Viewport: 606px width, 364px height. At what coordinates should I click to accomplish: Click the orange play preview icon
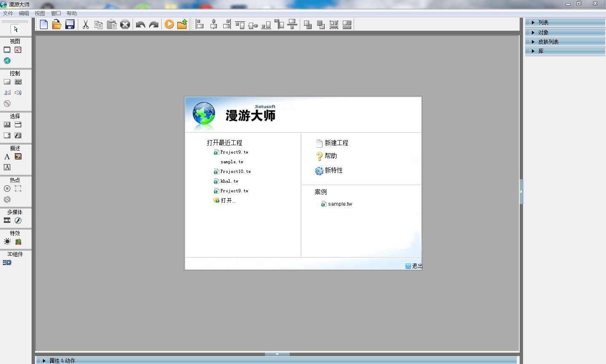[169, 24]
